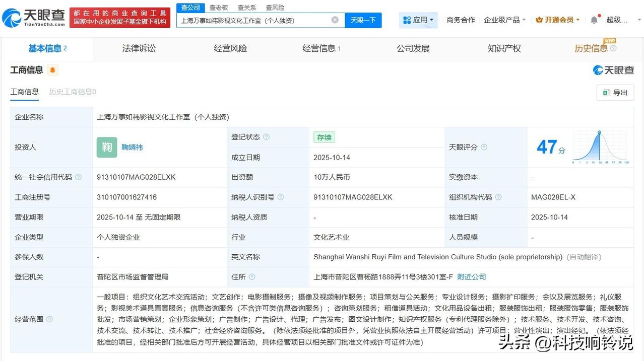Clear the search box with X icon
Viewport: 644px width, 361px height.
pos(335,20)
